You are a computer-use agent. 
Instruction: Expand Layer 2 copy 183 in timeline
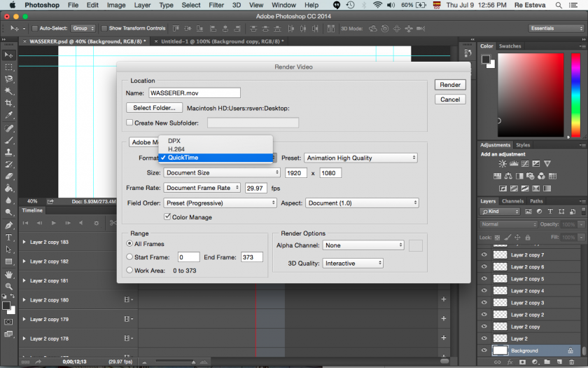24,242
